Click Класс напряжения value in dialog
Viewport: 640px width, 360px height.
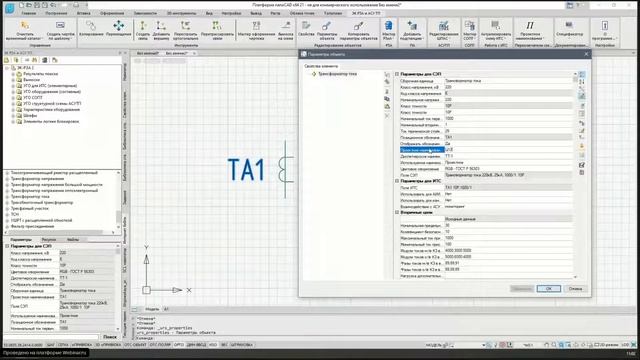pyautogui.click(x=509, y=87)
